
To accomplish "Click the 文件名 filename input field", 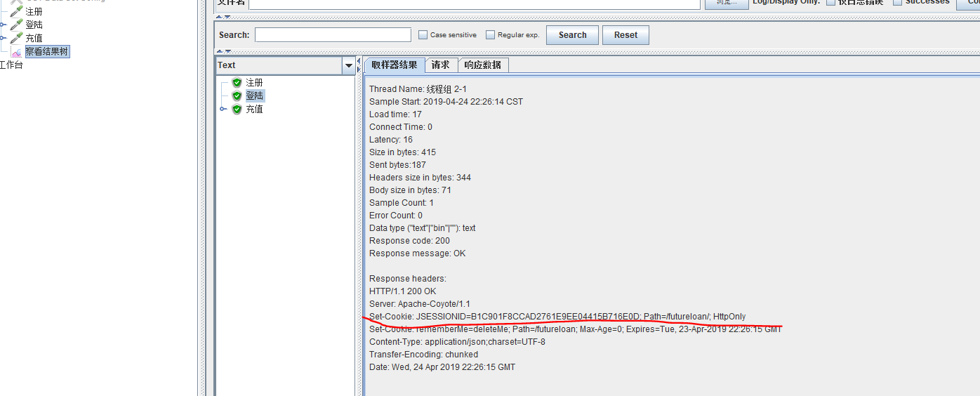I will point(475,2).
